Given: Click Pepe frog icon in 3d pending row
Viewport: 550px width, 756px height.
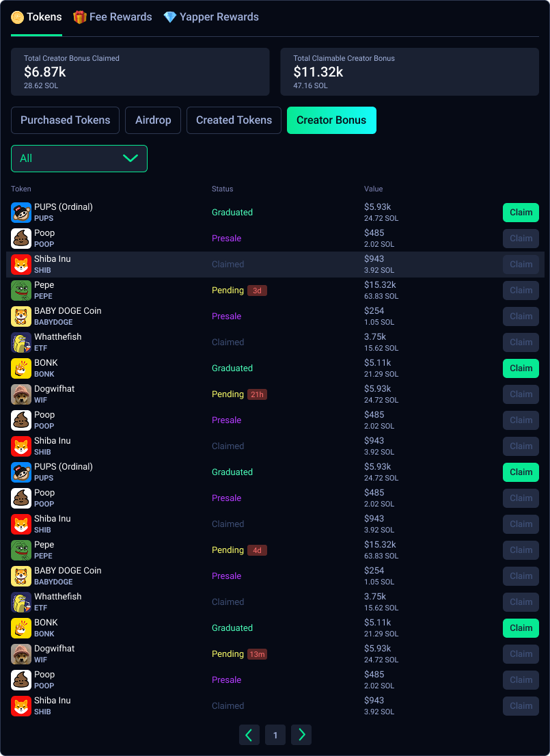Looking at the screenshot, I should tap(21, 291).
